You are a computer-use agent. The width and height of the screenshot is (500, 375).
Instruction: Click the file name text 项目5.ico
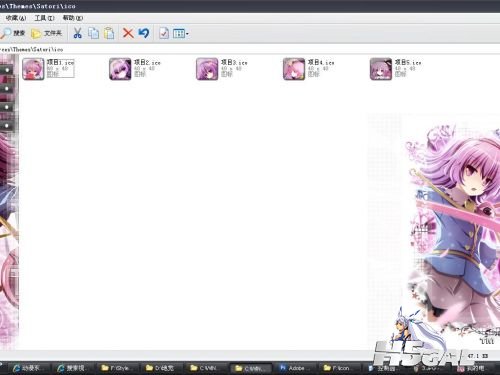[408, 62]
